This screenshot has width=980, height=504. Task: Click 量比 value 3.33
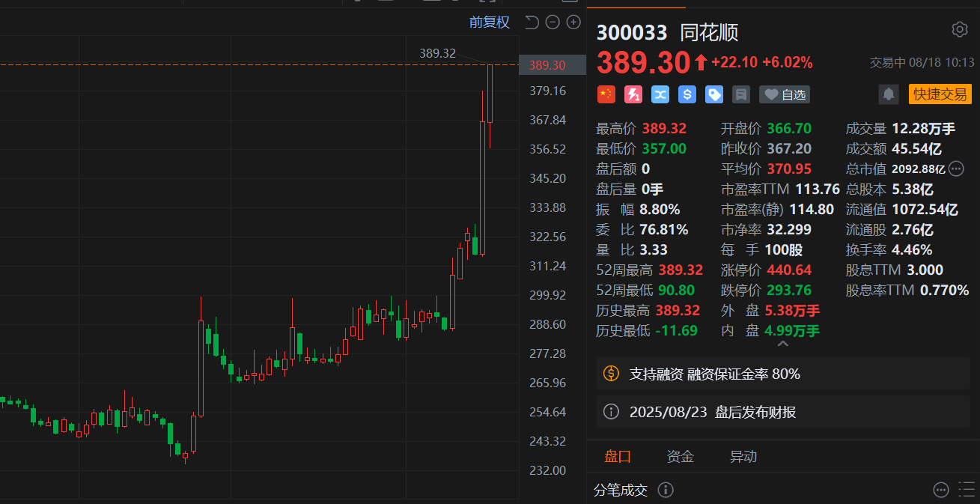click(x=654, y=249)
